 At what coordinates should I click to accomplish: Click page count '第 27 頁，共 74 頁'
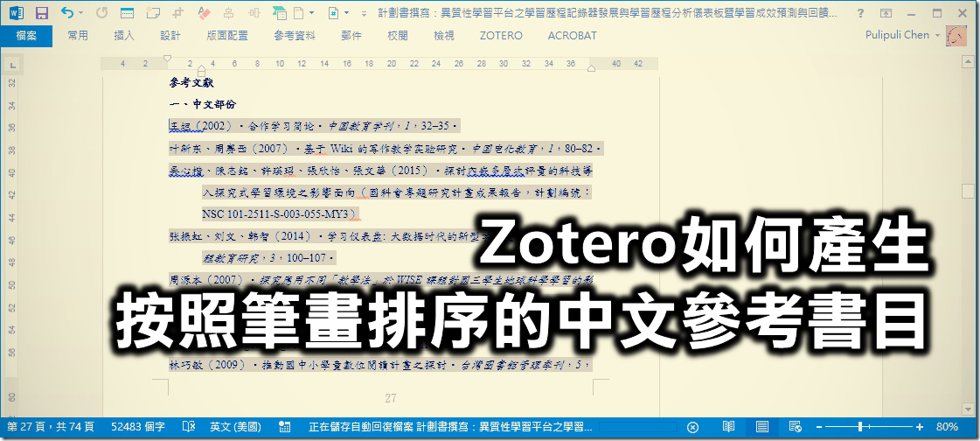(51, 427)
